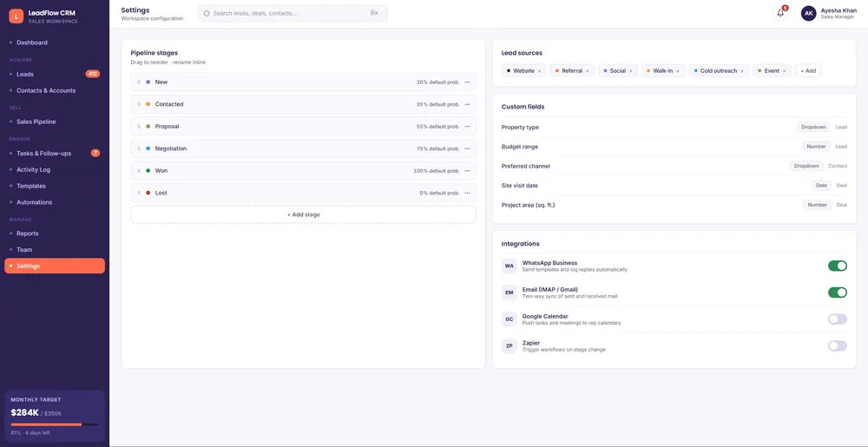Open Reports in the sidebar

tap(54, 233)
